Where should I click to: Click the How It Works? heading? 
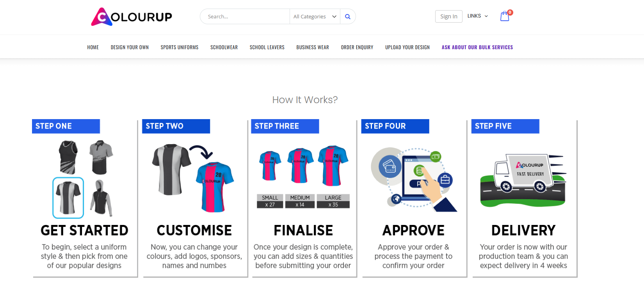click(305, 100)
